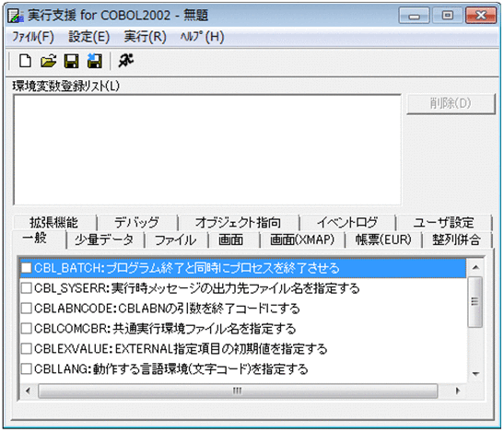504x432 pixels.
Task: Switch to the 拡張機能 tab
Action: [54, 222]
